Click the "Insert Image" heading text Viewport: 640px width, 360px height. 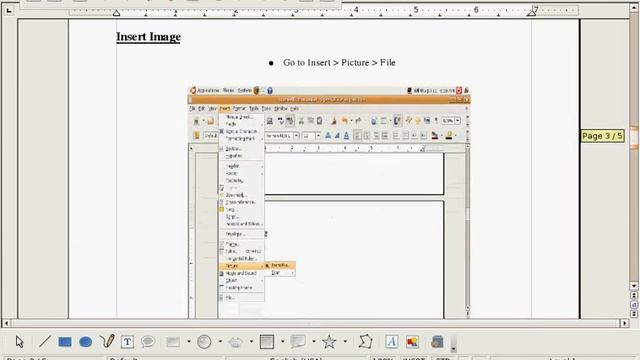pos(149,37)
